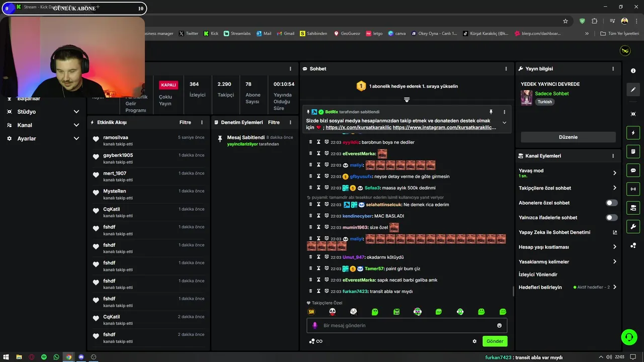644x362 pixels.
Task: Open the GeoGuessr bookmark
Action: coord(347,33)
